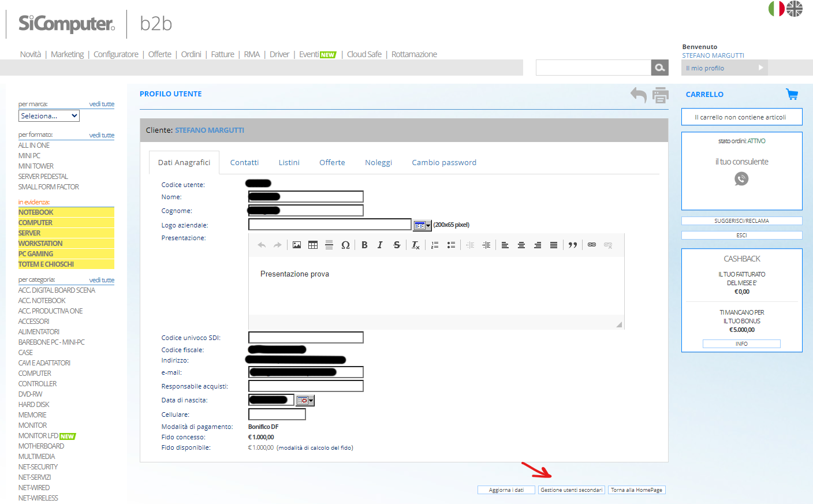813x504 pixels.
Task: Insert a table in the editor
Action: (313, 245)
